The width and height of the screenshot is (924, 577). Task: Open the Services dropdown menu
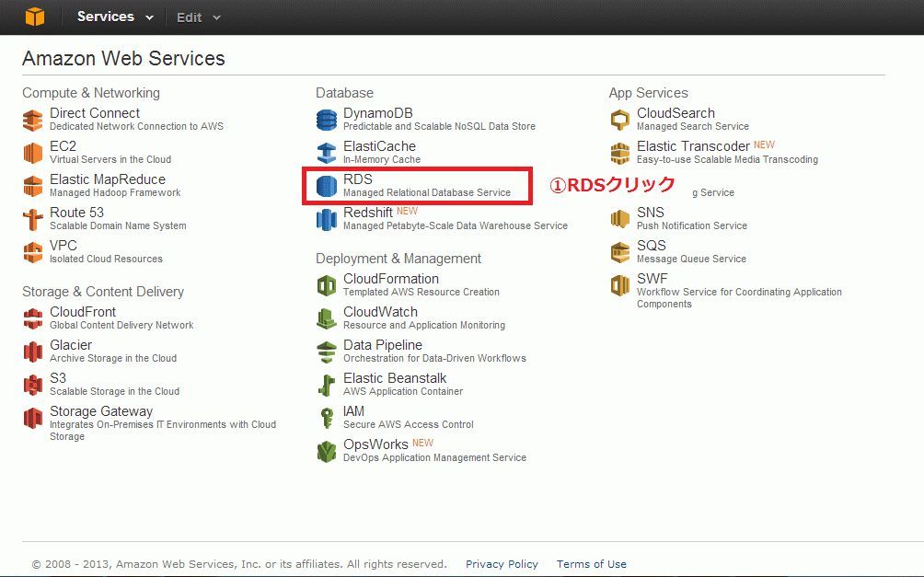click(115, 17)
